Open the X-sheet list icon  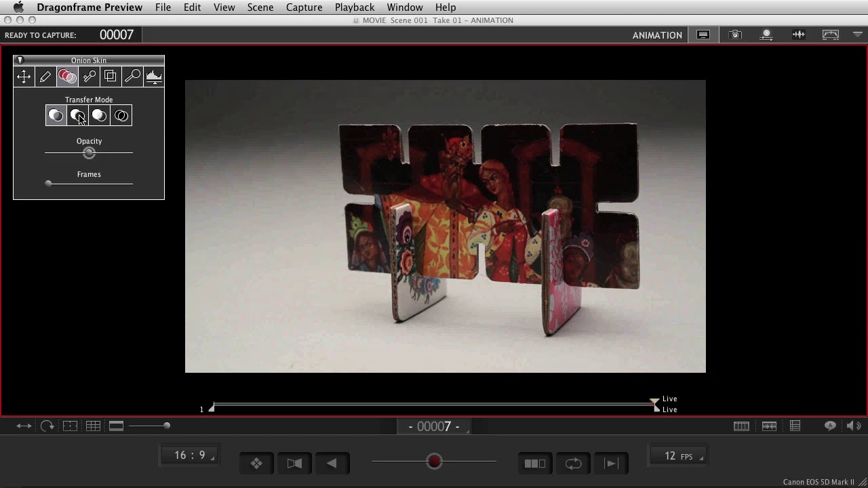tap(795, 426)
